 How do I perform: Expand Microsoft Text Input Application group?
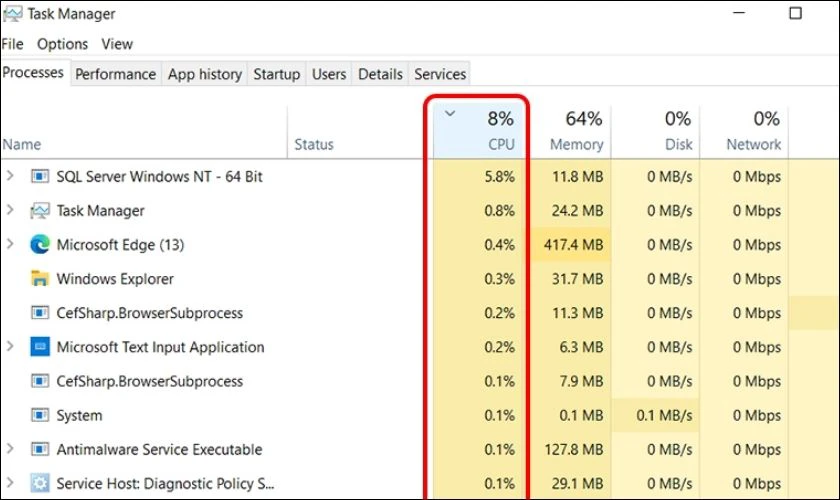click(x=10, y=346)
